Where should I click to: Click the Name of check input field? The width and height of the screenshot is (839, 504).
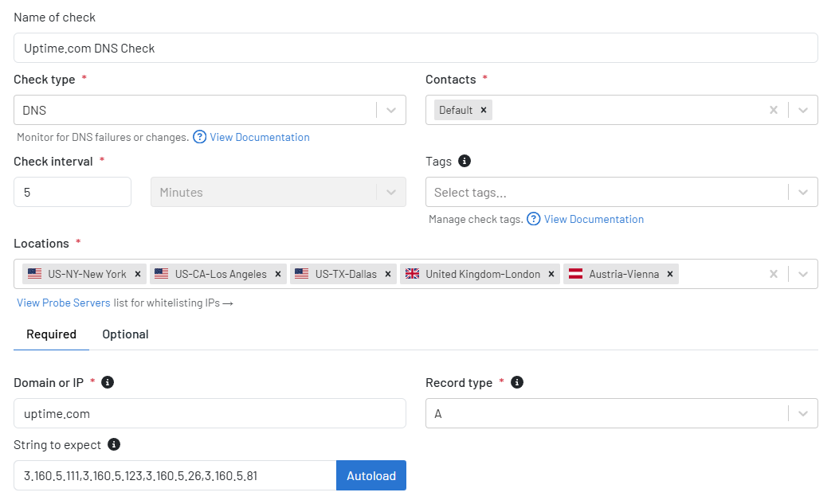pyautogui.click(x=415, y=48)
